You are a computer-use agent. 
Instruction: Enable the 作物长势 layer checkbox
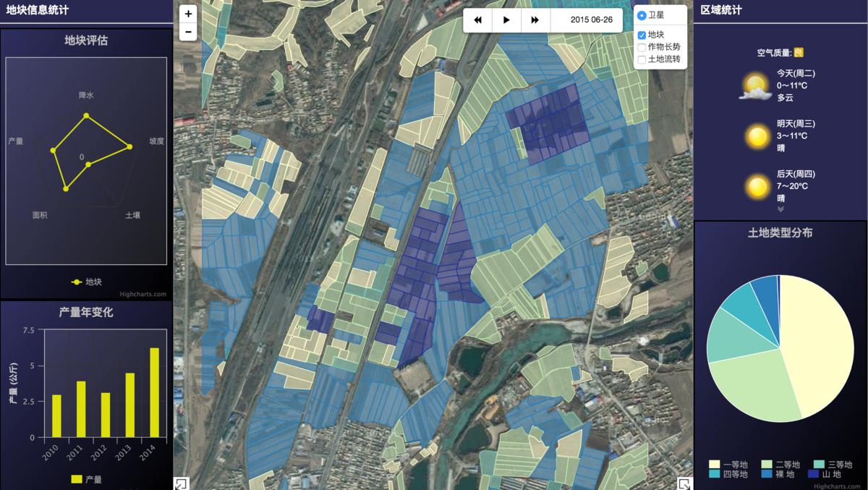click(642, 47)
